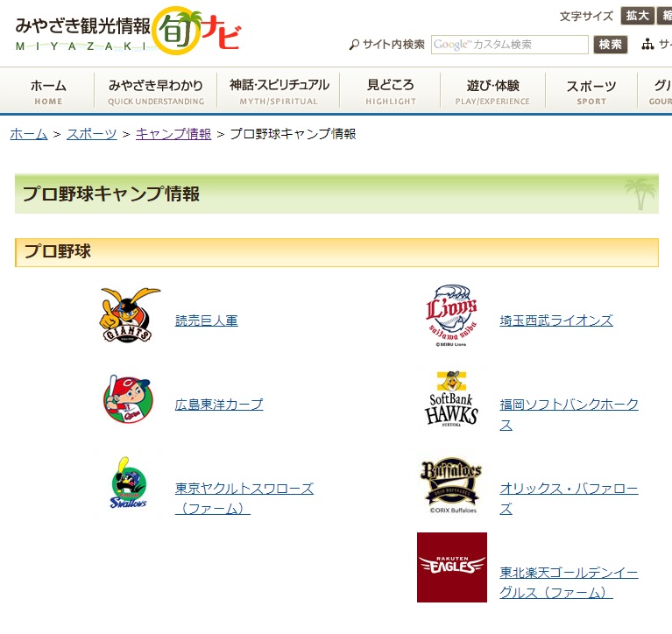Click the 検索 search button
The image size is (672, 634).
click(x=611, y=45)
